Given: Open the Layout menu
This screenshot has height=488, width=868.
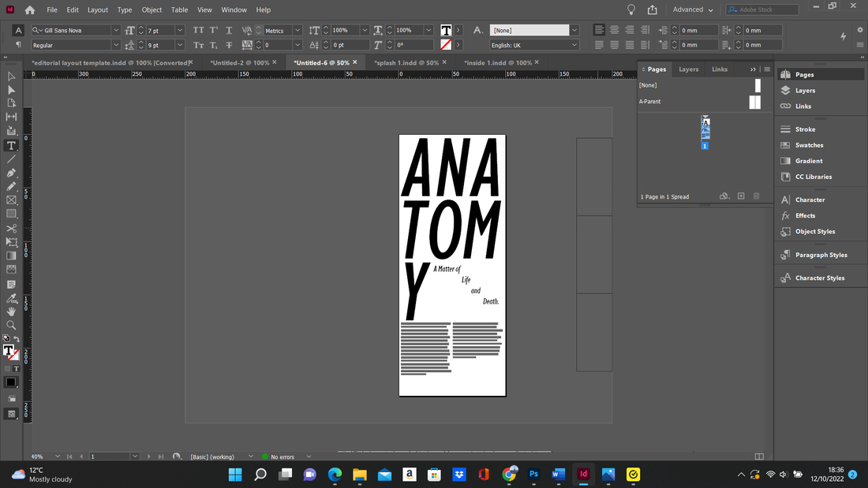Looking at the screenshot, I should (97, 10).
